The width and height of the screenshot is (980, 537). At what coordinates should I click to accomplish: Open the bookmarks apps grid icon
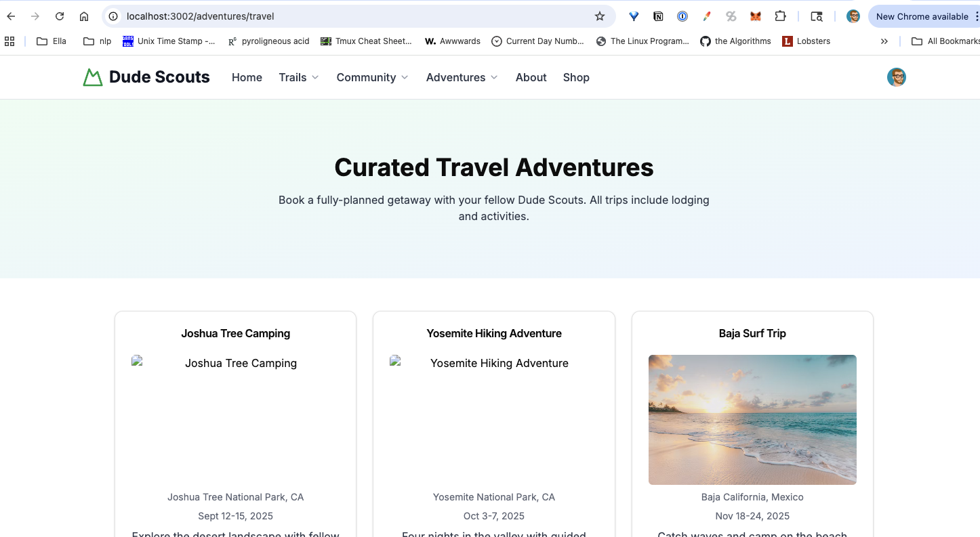tap(9, 41)
